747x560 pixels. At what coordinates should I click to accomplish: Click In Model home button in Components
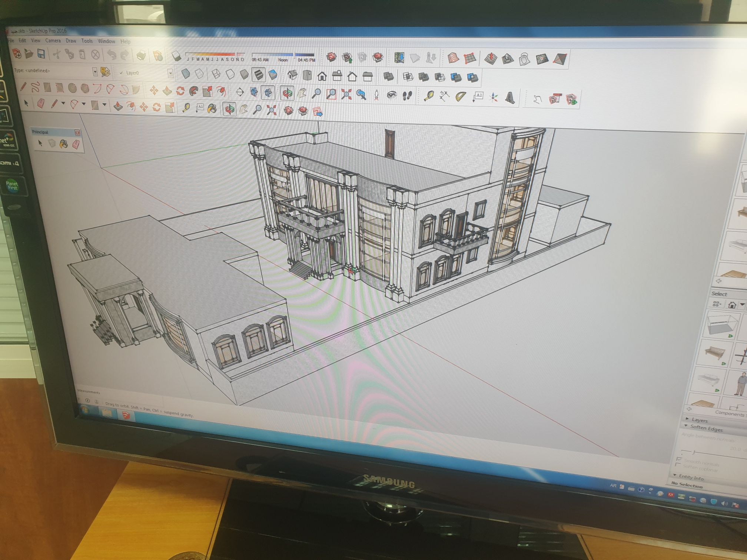[x=732, y=305]
